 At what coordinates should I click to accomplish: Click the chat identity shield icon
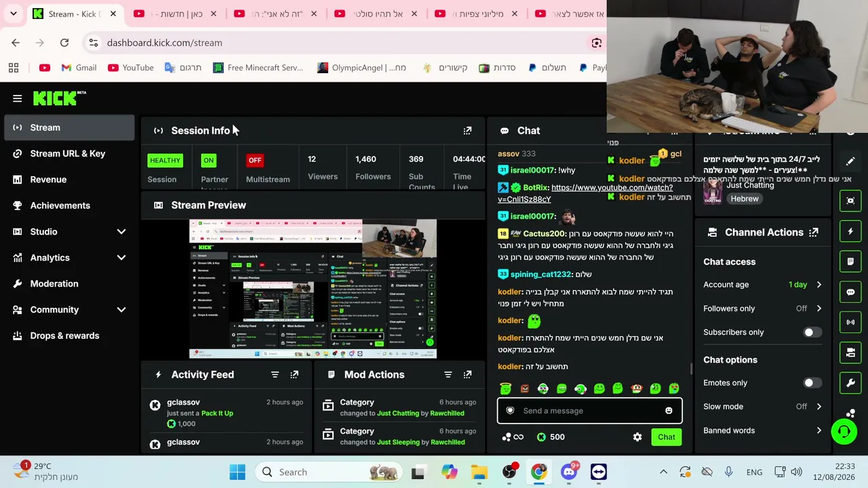click(x=510, y=411)
